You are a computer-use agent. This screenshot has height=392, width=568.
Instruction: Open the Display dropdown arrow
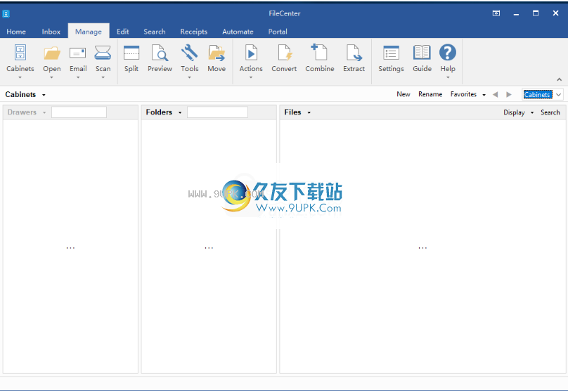click(x=532, y=112)
